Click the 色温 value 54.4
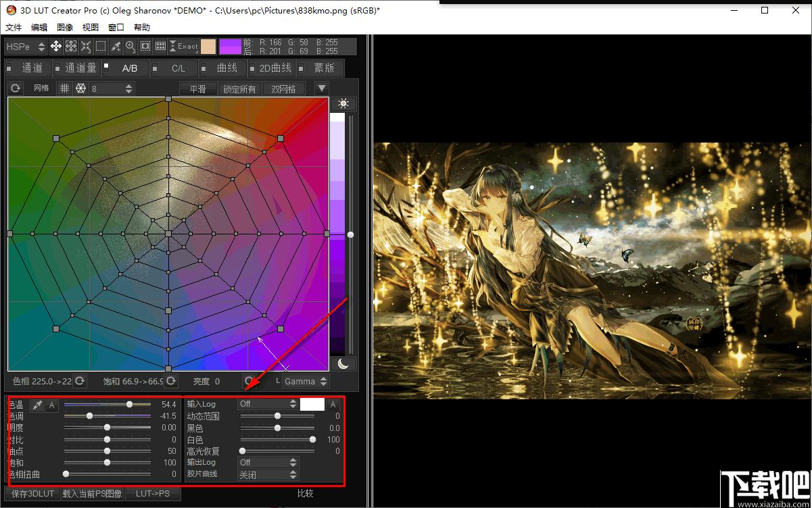Viewport: 812px width, 508px height. click(168, 404)
